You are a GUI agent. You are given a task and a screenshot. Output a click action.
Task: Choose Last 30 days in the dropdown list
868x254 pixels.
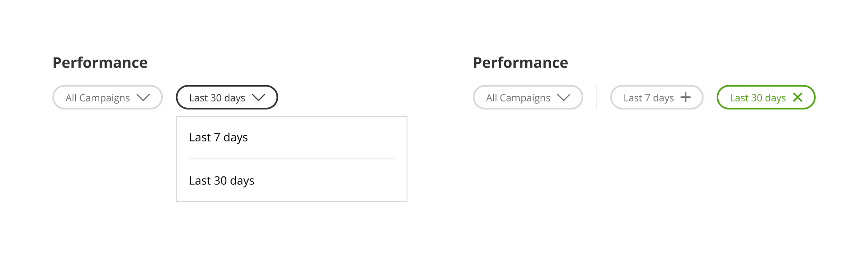(222, 181)
